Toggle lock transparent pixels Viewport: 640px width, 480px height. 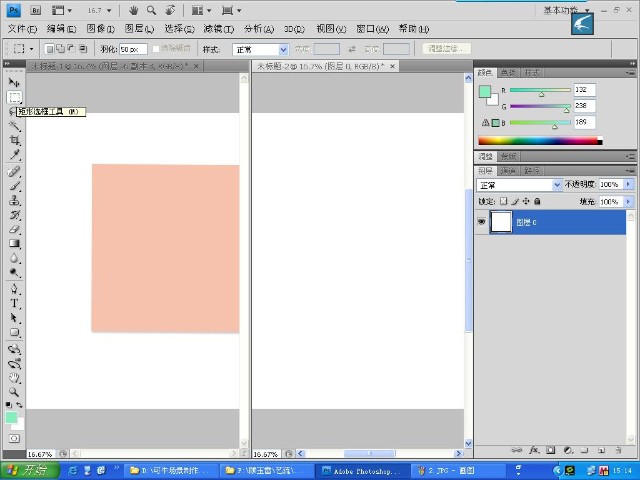point(504,201)
